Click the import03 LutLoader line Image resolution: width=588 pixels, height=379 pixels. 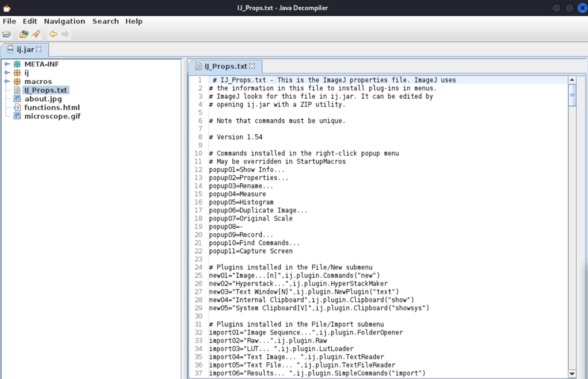coord(281,349)
